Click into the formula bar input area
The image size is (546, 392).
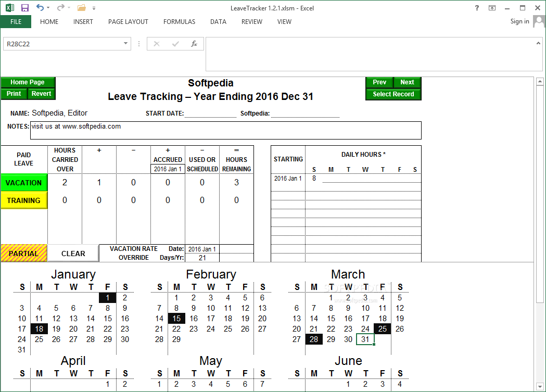369,54
